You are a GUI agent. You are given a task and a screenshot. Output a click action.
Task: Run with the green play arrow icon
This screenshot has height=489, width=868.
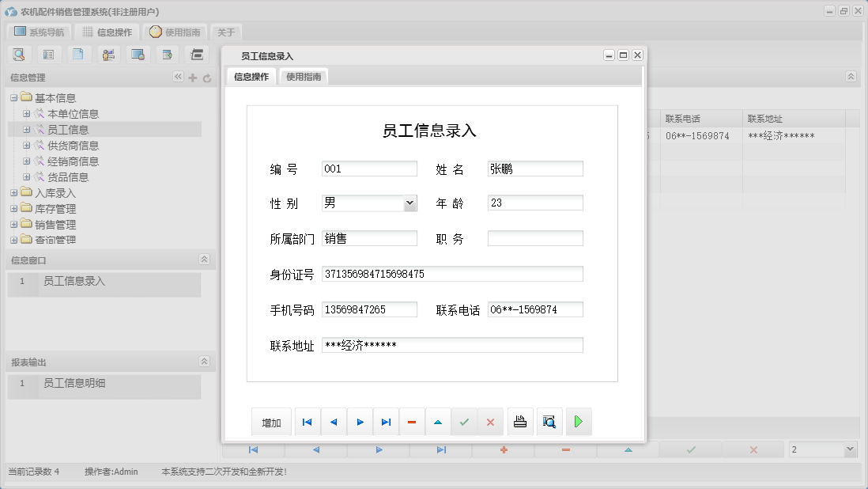click(579, 422)
